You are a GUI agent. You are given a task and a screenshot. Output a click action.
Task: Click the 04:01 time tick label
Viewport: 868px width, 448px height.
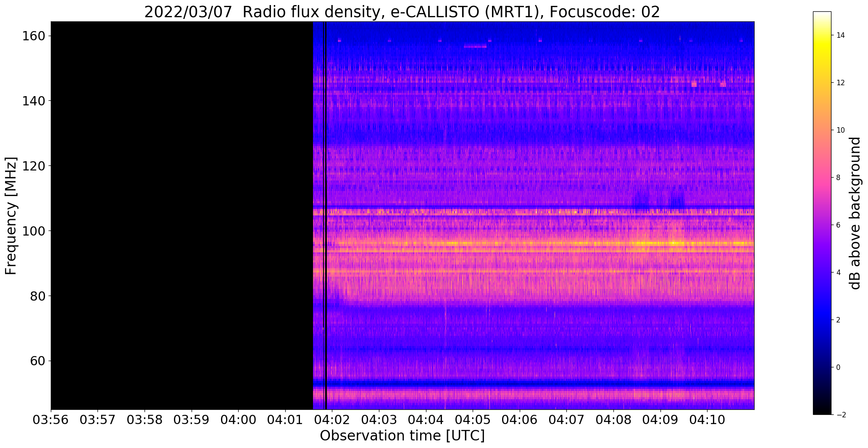click(x=286, y=419)
